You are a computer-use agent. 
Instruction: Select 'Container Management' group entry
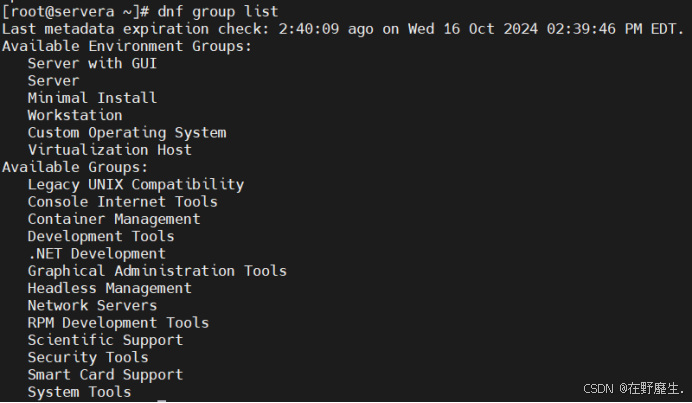114,219
